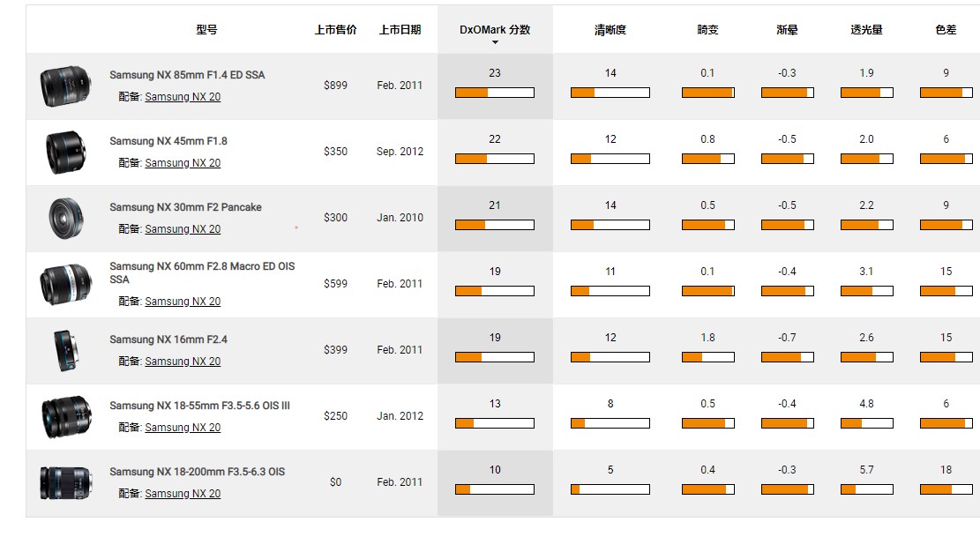Click lens name Samsung NX 16mm F2.4
Image resolution: width=980 pixels, height=537 pixels.
click(x=168, y=339)
